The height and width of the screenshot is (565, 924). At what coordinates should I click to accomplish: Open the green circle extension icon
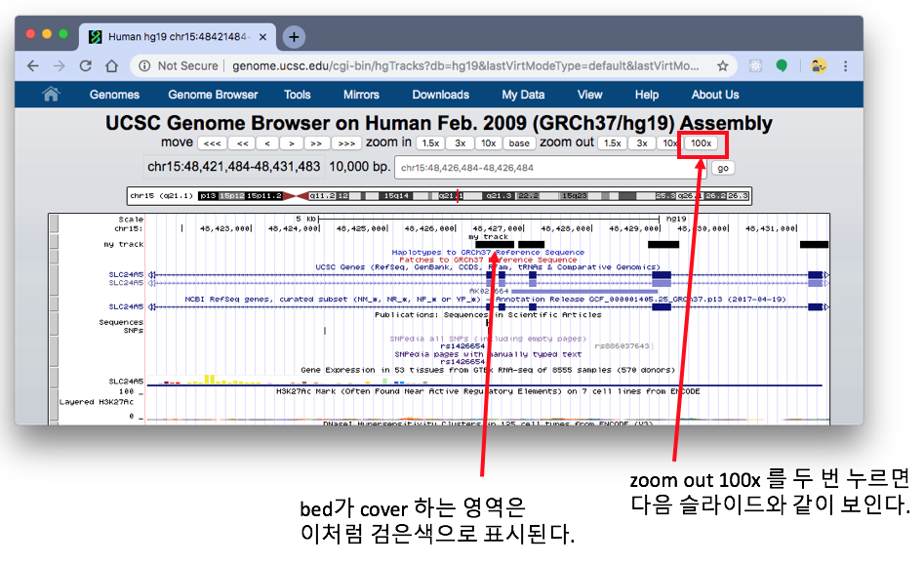[782, 66]
